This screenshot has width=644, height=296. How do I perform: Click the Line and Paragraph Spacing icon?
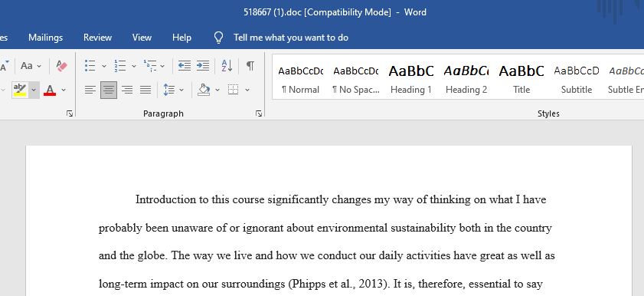click(x=168, y=90)
